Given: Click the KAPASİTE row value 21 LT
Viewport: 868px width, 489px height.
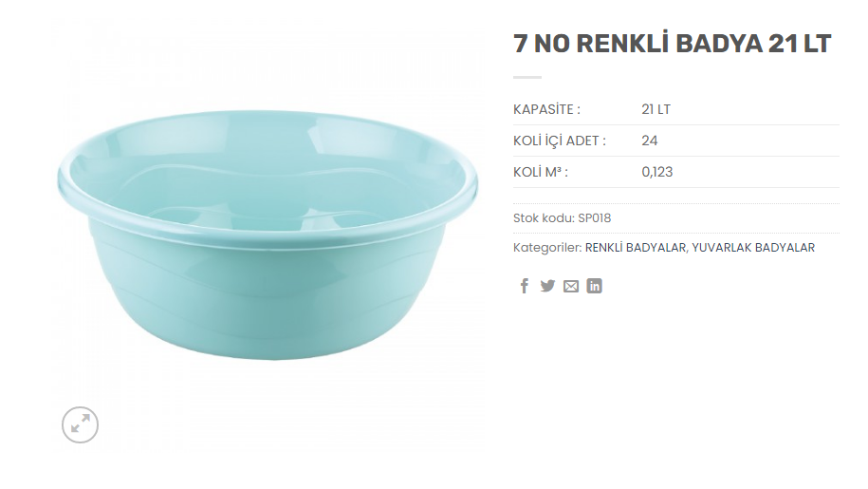Looking at the screenshot, I should [x=656, y=109].
